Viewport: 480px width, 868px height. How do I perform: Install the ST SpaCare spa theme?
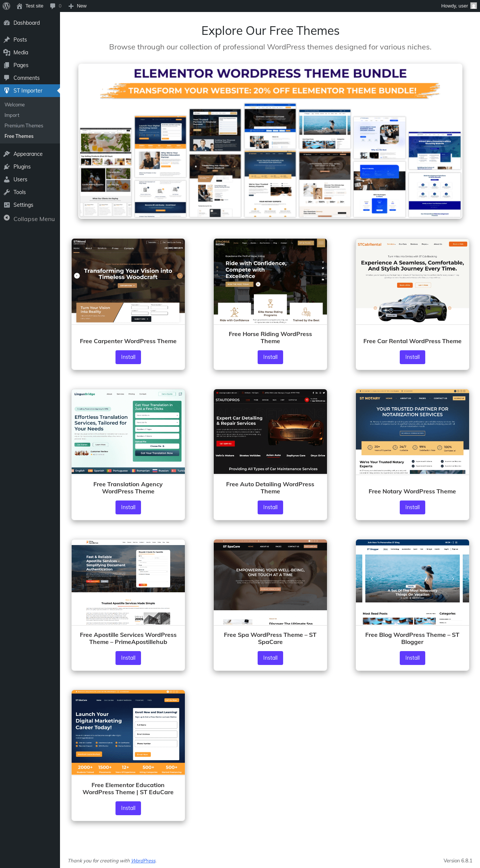point(270,658)
